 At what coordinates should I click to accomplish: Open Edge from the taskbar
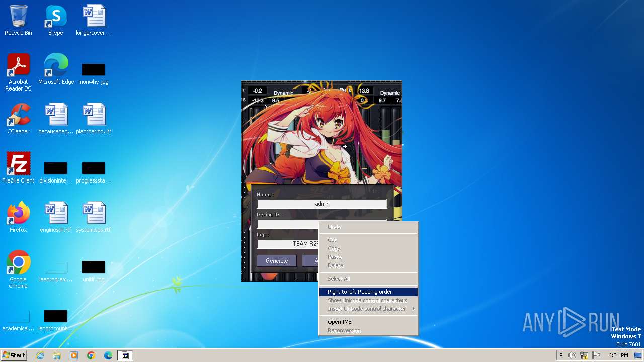tap(108, 355)
